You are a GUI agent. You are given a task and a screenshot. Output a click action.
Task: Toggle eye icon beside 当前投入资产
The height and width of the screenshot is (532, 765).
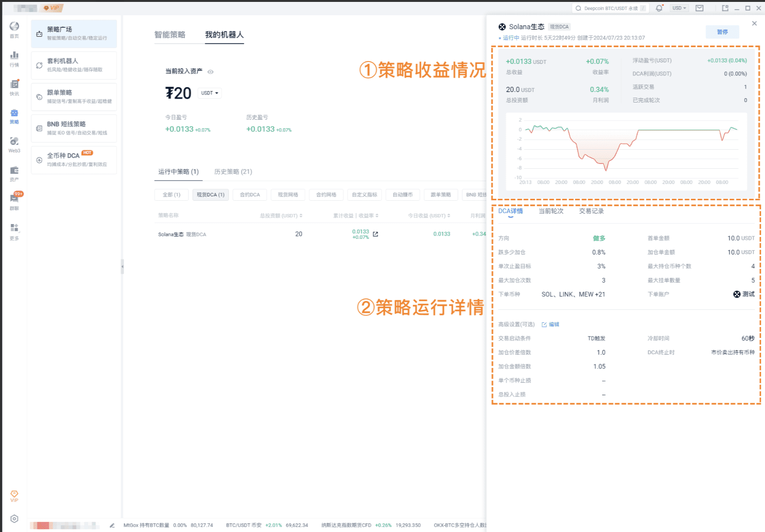tap(210, 72)
